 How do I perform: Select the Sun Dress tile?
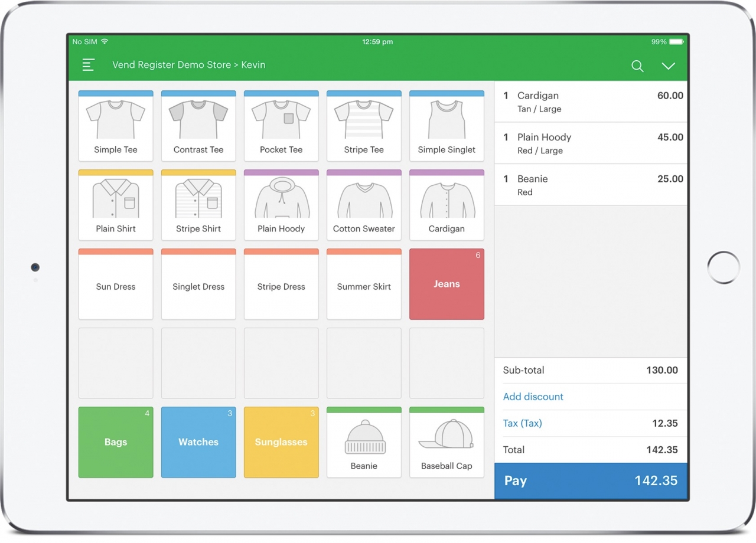tap(116, 284)
